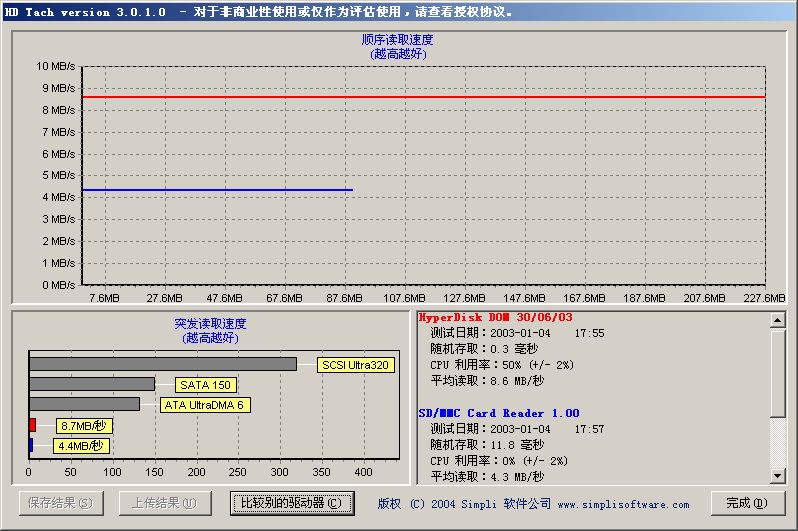Click the 8.7MB/秒 burst speed label
The height and width of the screenshot is (531, 798).
[82, 426]
